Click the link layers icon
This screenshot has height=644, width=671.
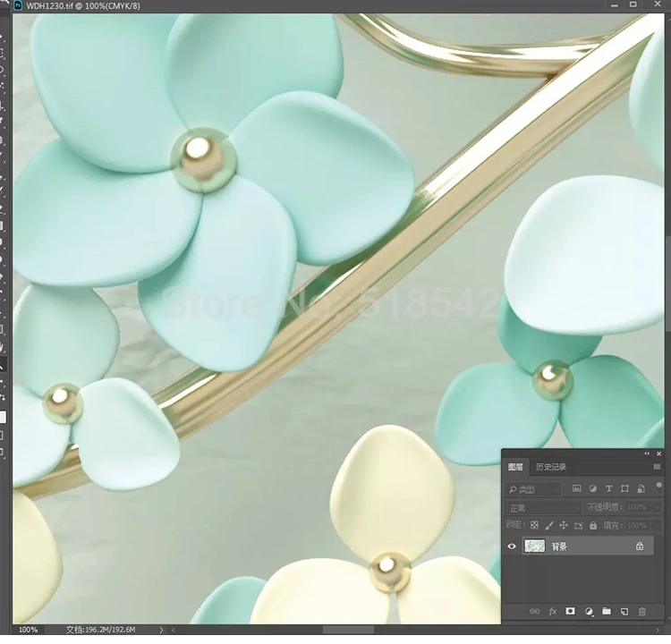click(534, 611)
